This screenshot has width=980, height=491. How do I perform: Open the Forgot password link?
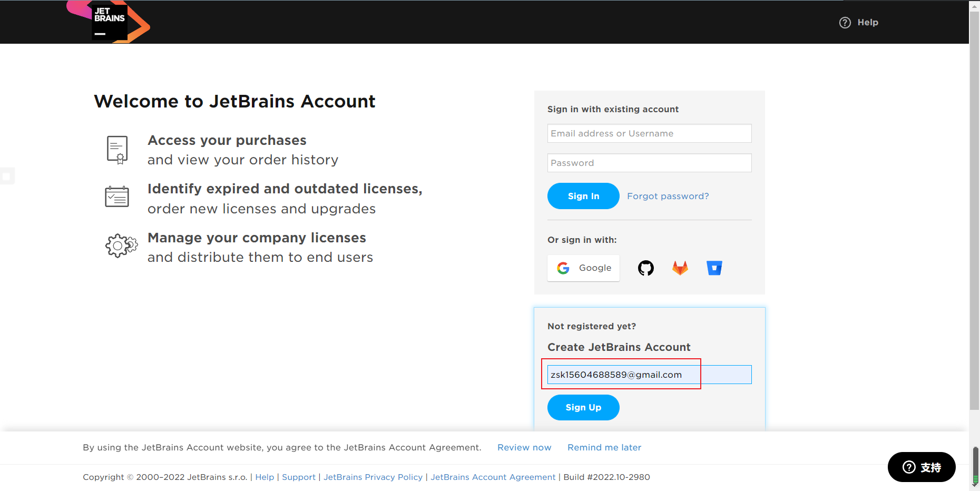pos(668,196)
